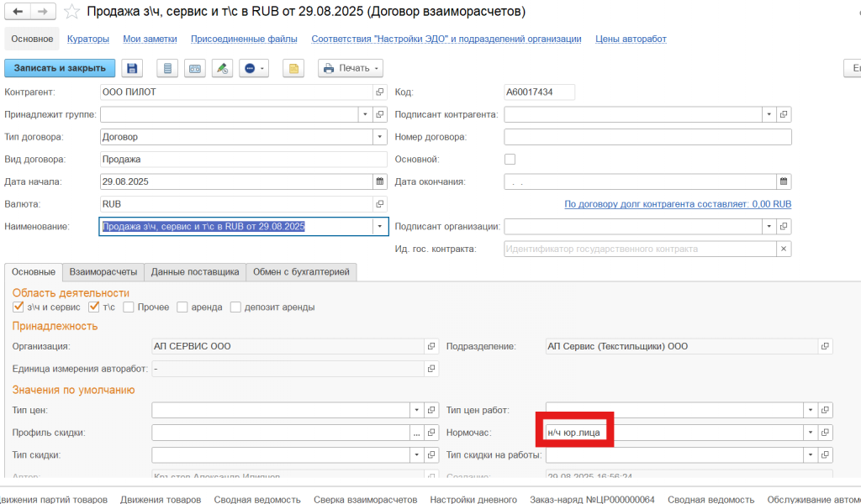Viewport: 861px width, 504px height.
Task: Click the yellow note icon in toolbar
Action: (x=293, y=68)
